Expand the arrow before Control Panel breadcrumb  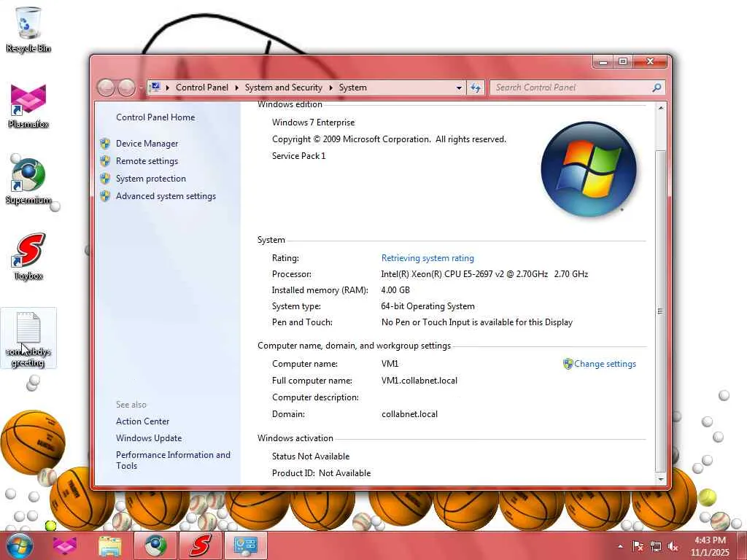168,87
